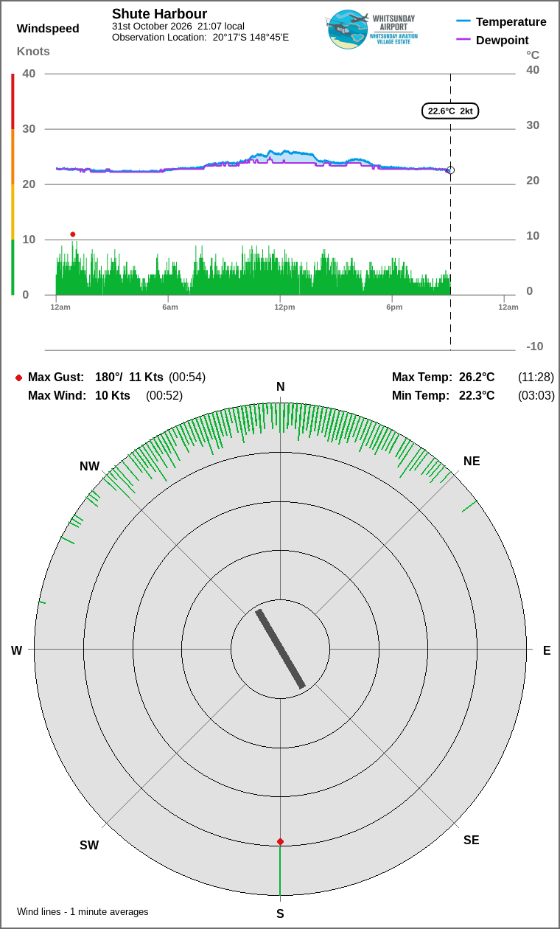The width and height of the screenshot is (560, 929).
Task: Click the 6pm time axis label
Action: tap(394, 307)
